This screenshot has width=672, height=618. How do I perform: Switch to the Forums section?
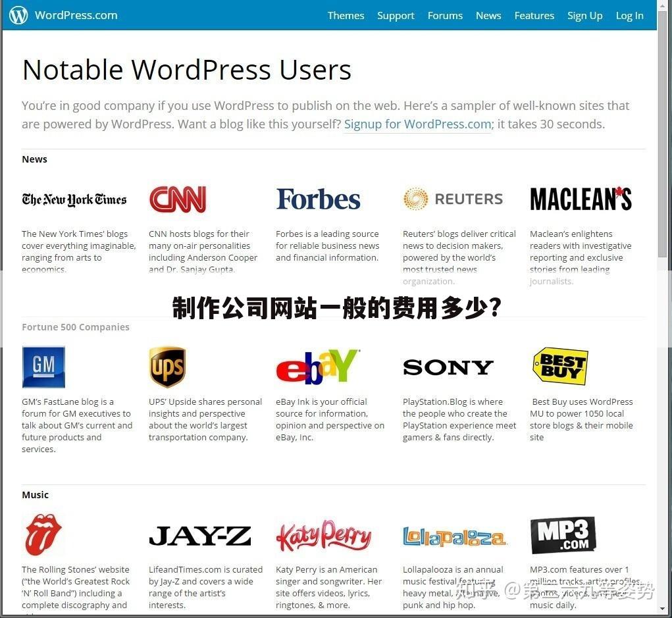[x=445, y=15]
